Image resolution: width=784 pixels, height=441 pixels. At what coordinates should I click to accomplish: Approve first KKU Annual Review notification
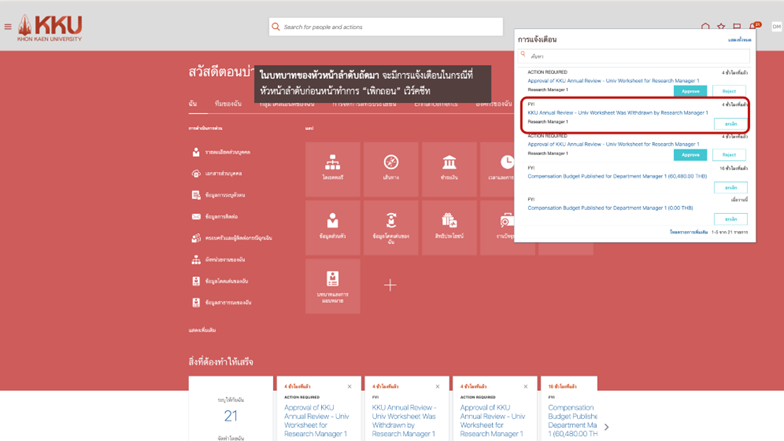[x=689, y=91]
